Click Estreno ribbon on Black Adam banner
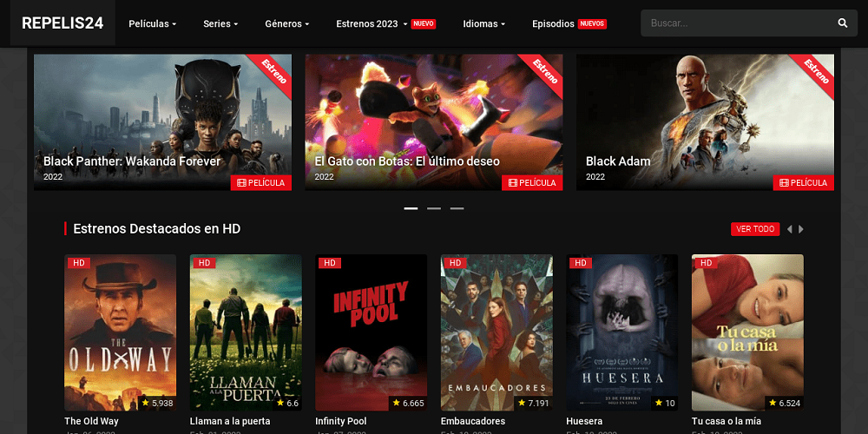 816,72
